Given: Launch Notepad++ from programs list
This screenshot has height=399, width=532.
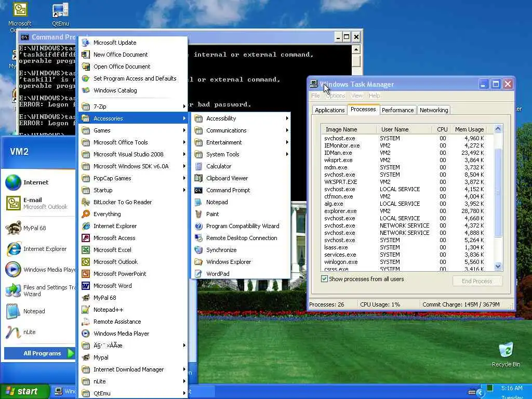Looking at the screenshot, I should tap(133, 310).
